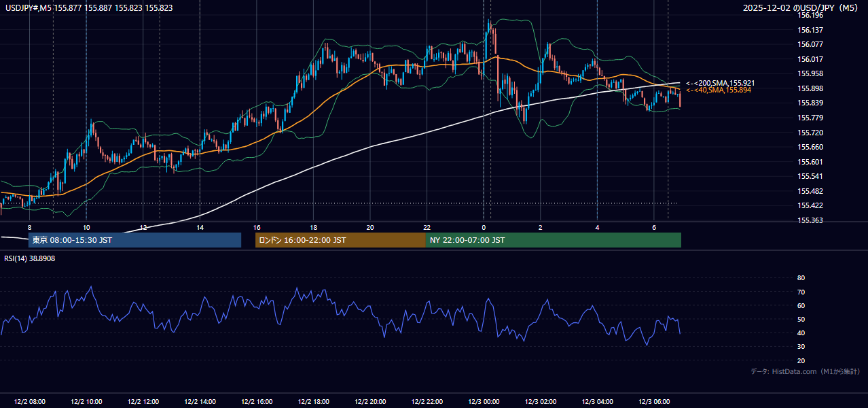Click price axis value 155.898
Screen dimensions: 868x408
[810, 88]
